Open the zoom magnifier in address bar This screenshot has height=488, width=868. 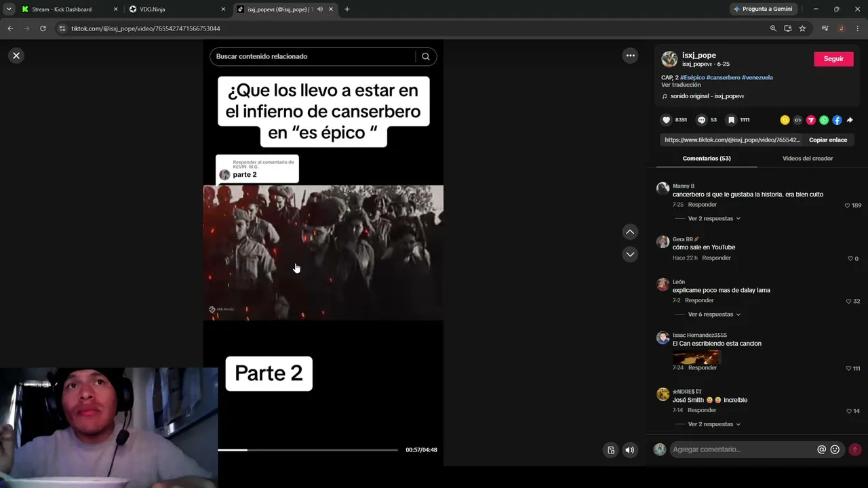point(773,28)
